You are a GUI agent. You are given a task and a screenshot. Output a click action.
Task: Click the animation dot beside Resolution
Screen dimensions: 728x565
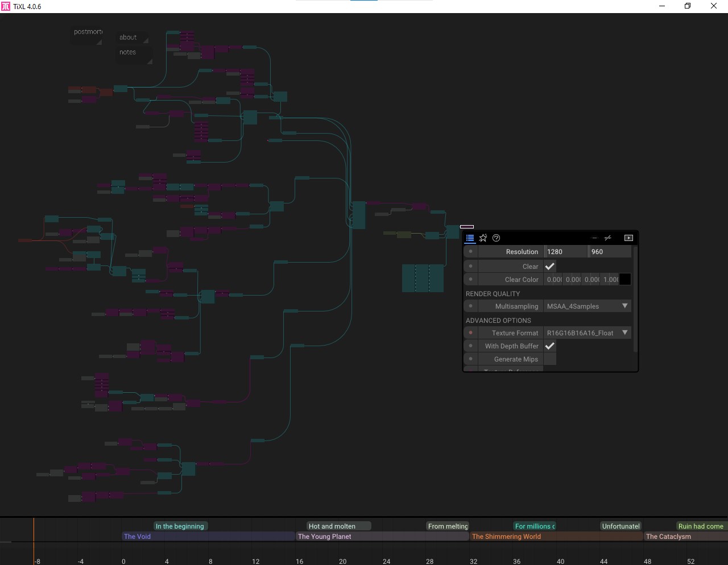470,252
